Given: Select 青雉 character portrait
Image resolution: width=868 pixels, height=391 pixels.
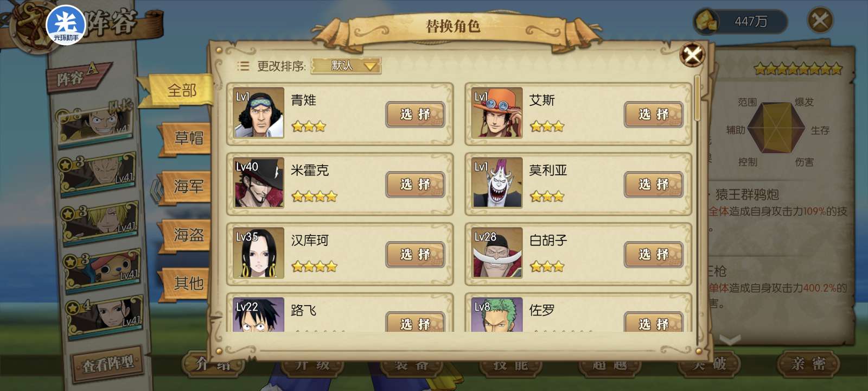Looking at the screenshot, I should point(258,112).
